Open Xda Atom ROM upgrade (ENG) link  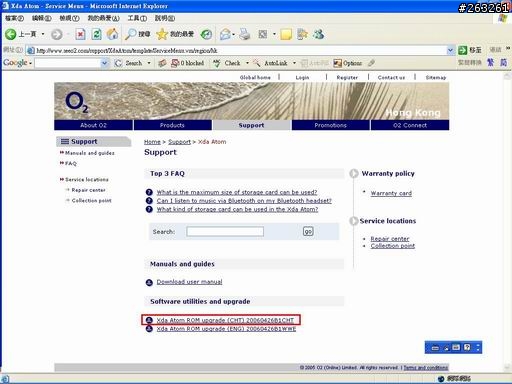click(x=226, y=329)
